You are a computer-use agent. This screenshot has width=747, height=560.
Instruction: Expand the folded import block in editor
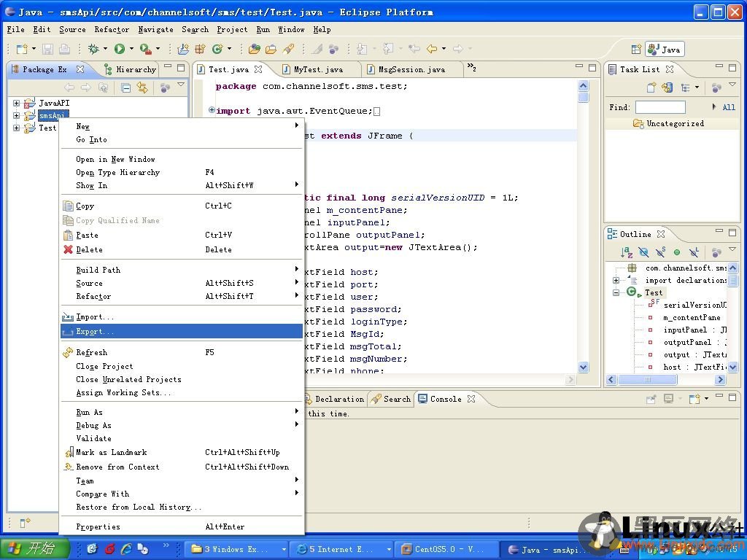click(212, 111)
